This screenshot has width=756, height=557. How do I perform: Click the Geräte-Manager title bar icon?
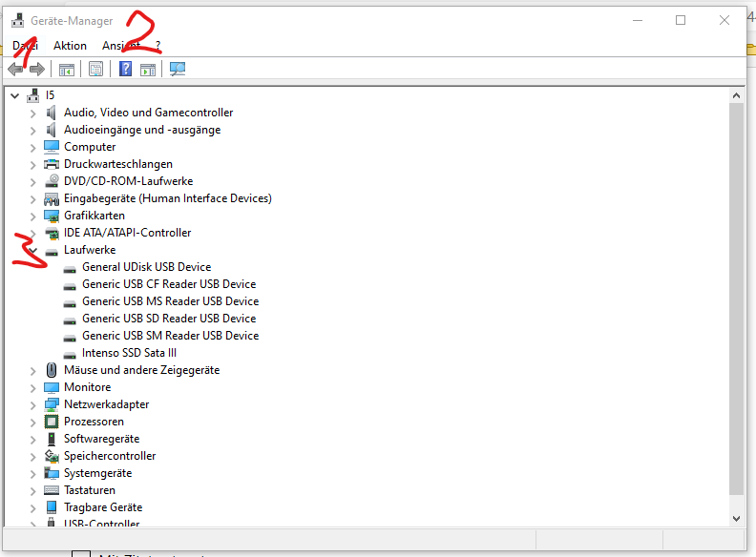tap(18, 20)
